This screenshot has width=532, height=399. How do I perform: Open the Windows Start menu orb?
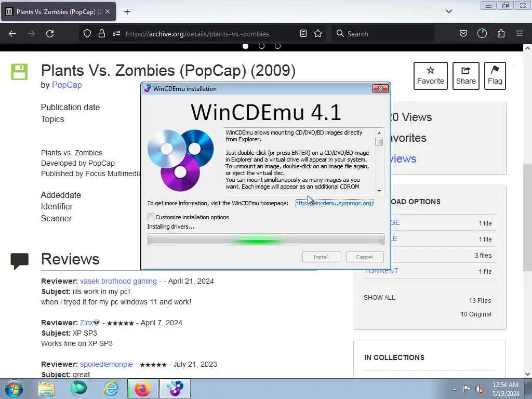pyautogui.click(x=14, y=389)
